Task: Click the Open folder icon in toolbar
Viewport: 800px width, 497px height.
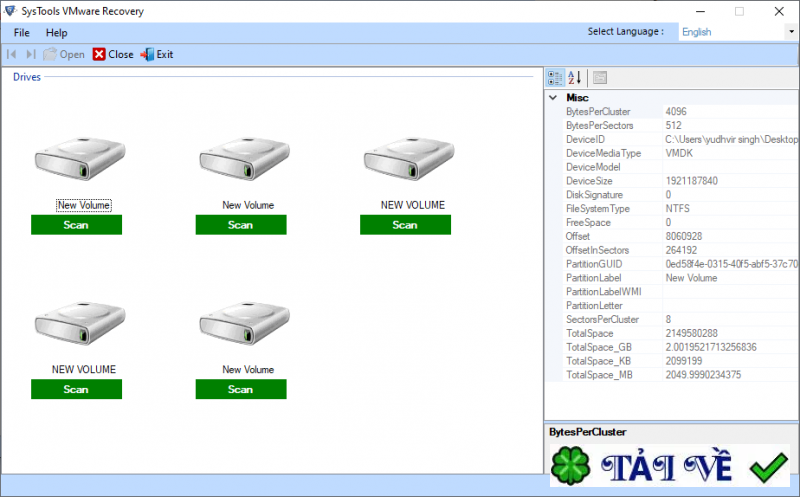Action: [50, 54]
